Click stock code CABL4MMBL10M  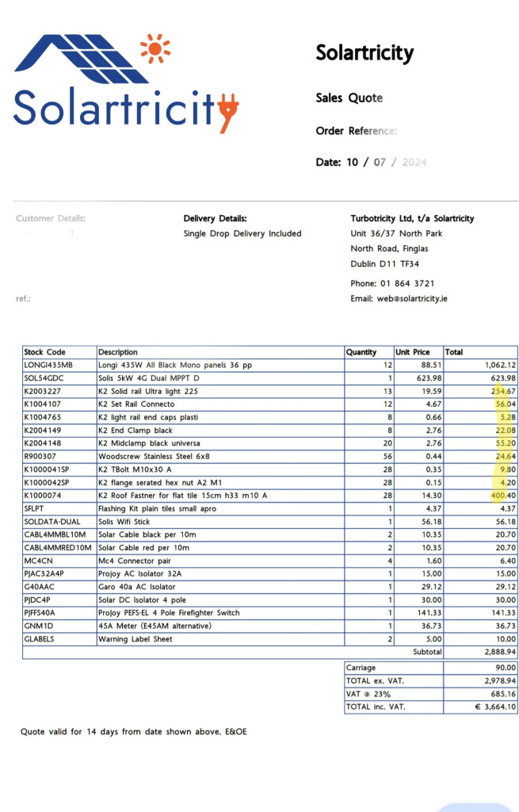pyautogui.click(x=55, y=534)
